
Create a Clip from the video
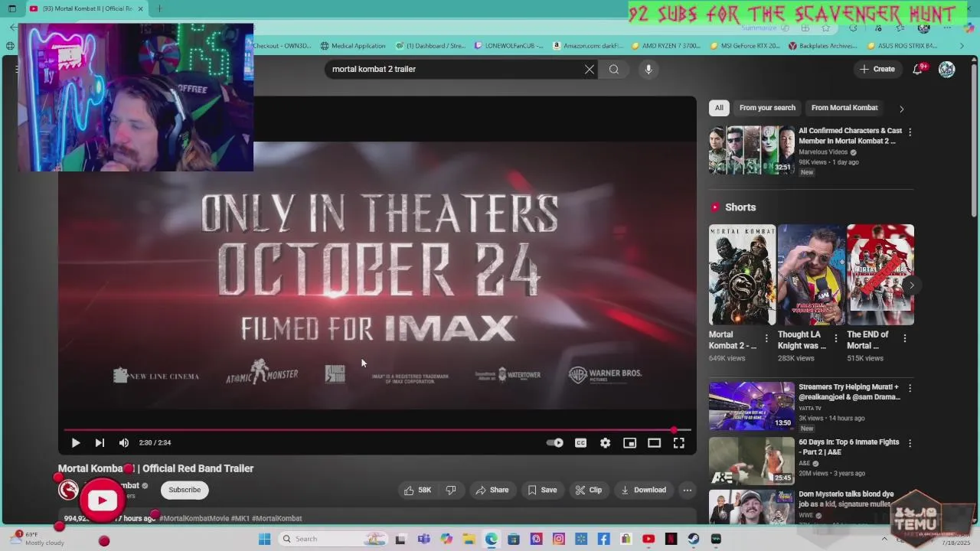pos(588,490)
